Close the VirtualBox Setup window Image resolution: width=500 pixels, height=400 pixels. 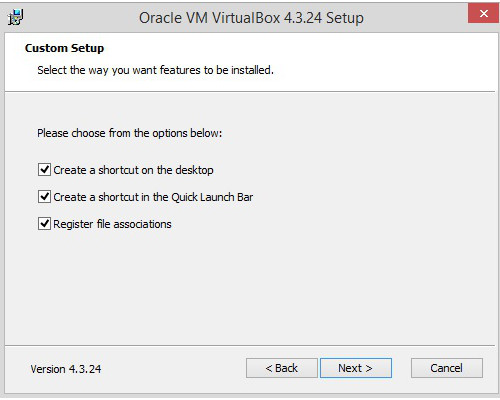pos(483,14)
